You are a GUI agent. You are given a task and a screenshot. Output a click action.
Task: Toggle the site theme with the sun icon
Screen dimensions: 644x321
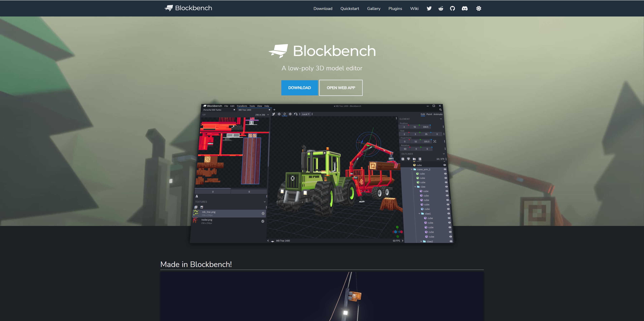pyautogui.click(x=479, y=8)
